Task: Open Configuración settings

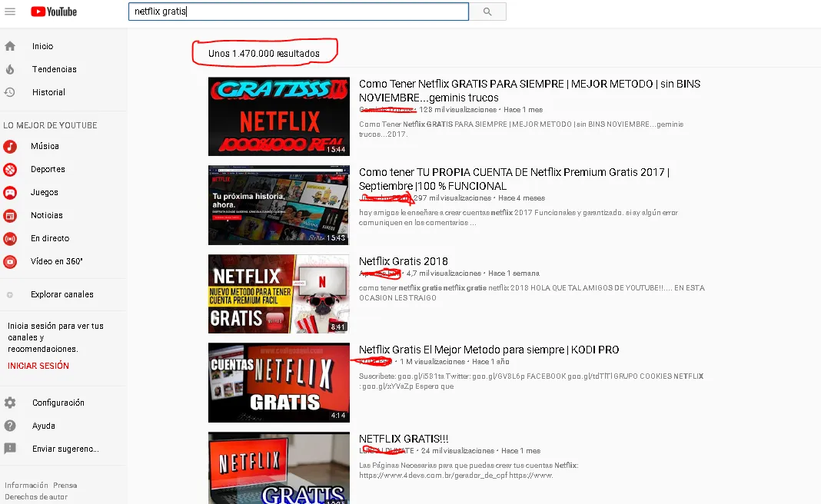Action: [x=58, y=403]
